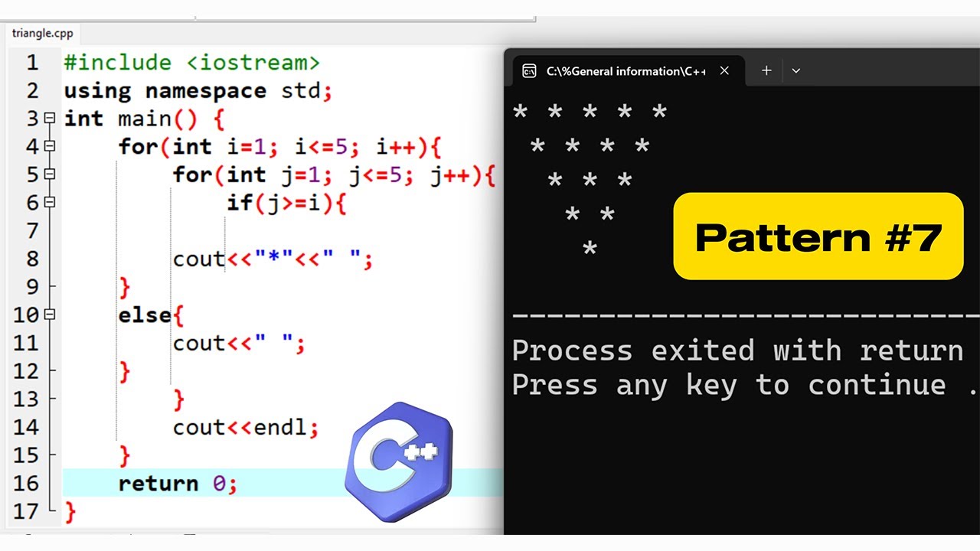Image resolution: width=980 pixels, height=551 pixels.
Task: Click the '#include <iostream>' code line
Action: pyautogui.click(x=191, y=63)
